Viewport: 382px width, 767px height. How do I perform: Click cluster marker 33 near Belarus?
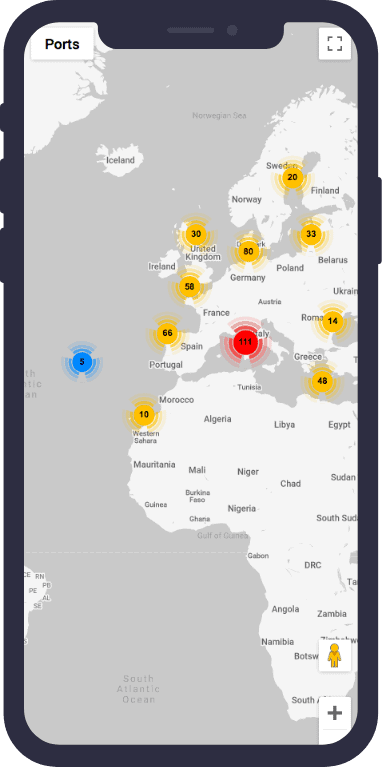coord(311,234)
